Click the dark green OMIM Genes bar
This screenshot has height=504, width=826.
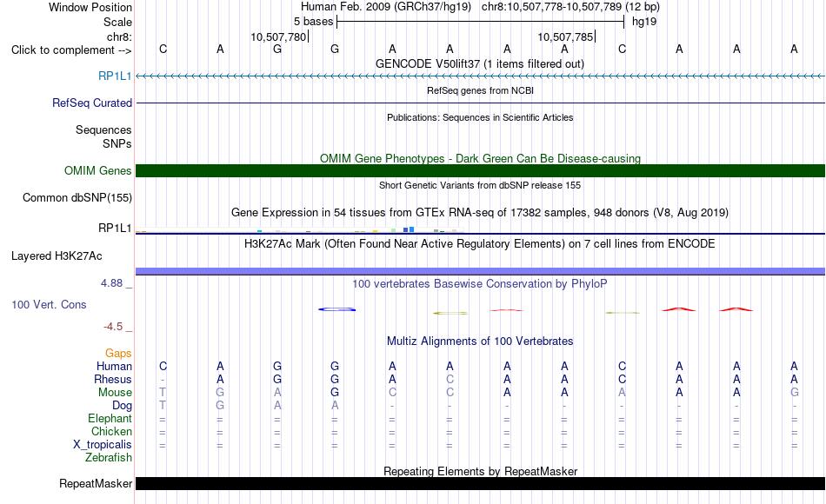point(480,170)
